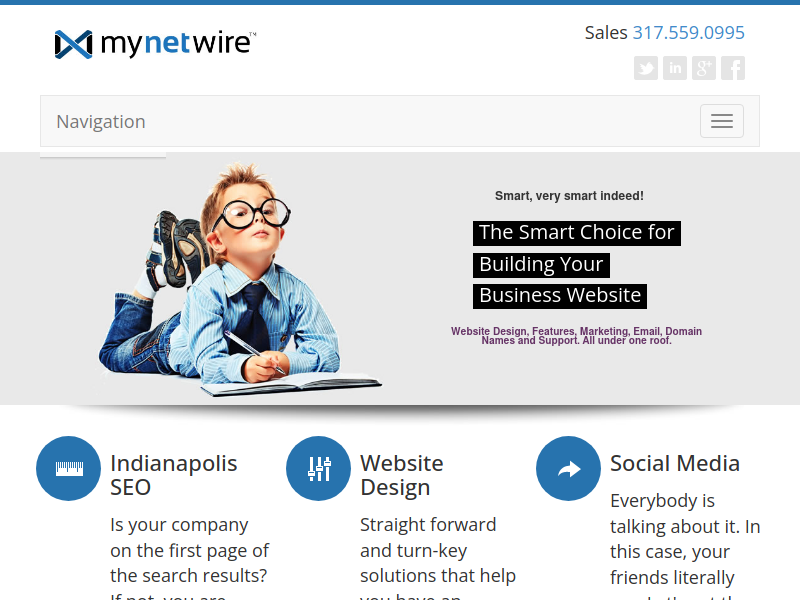
Task: Click the purple 'Website Design, Features, Marketing' tagline
Action: [x=577, y=336]
